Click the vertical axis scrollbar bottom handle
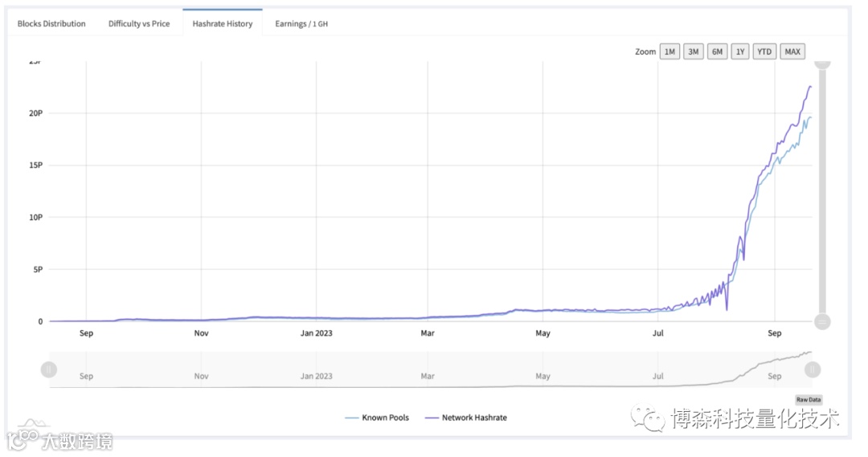 pos(822,321)
